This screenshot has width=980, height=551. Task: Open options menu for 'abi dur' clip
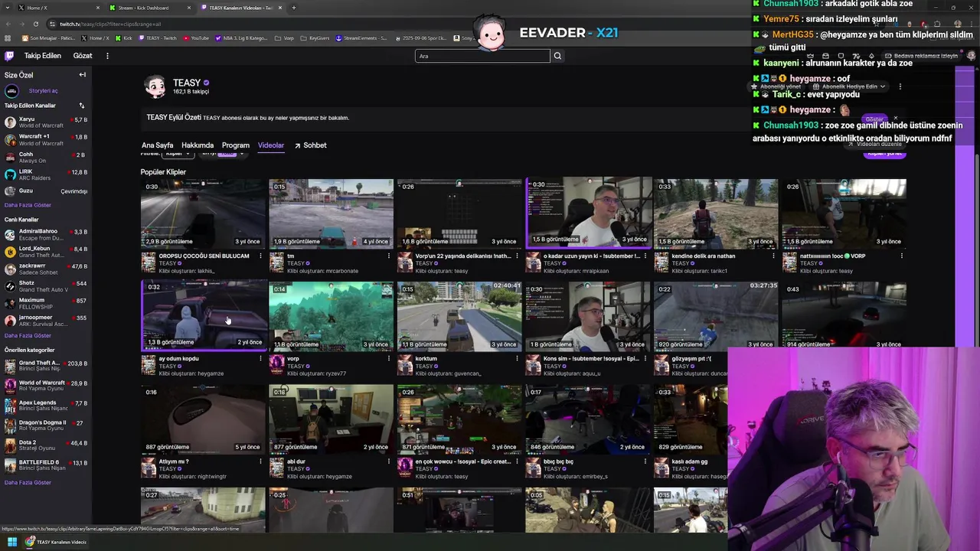[389, 461]
